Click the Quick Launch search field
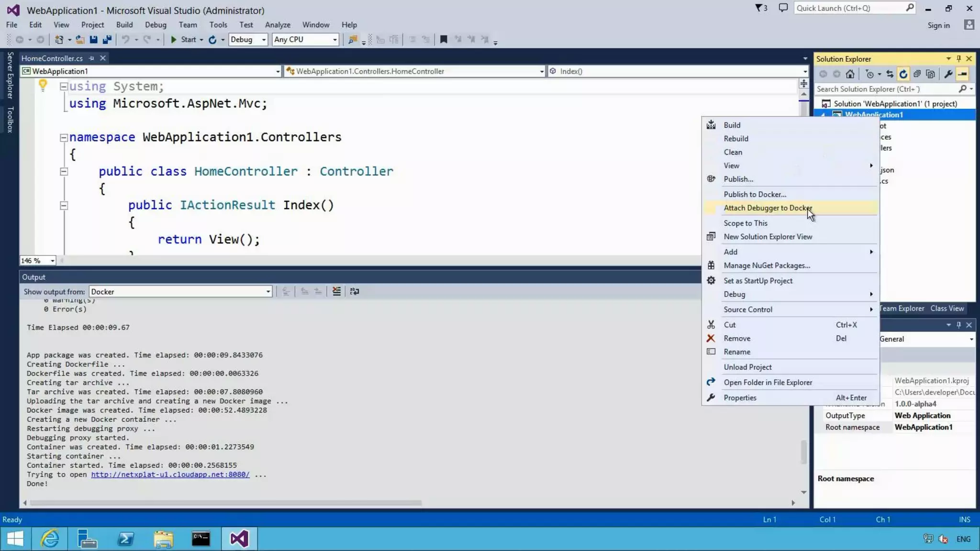 point(855,8)
